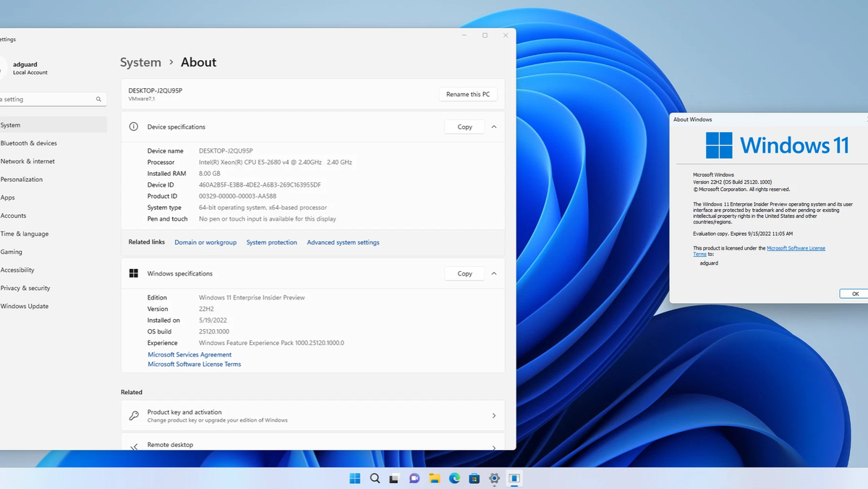Launch Microsoft Edge from the taskbar
The image size is (868, 489).
[454, 478]
